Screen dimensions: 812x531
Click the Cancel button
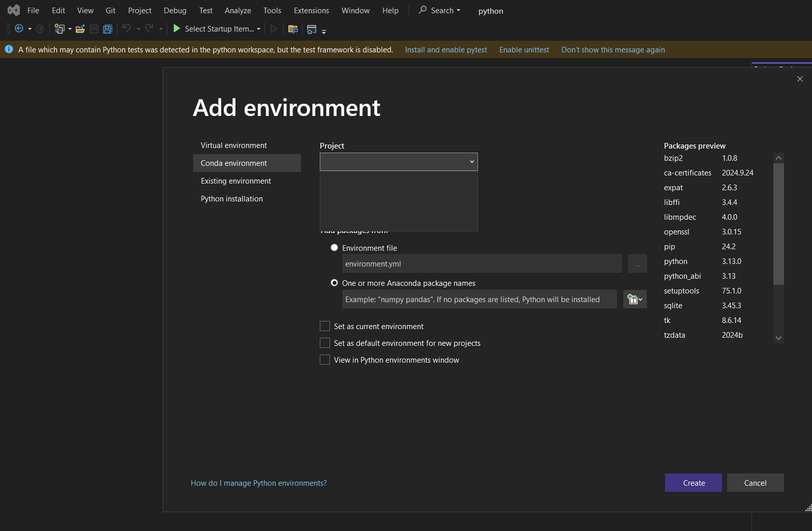[x=755, y=483]
